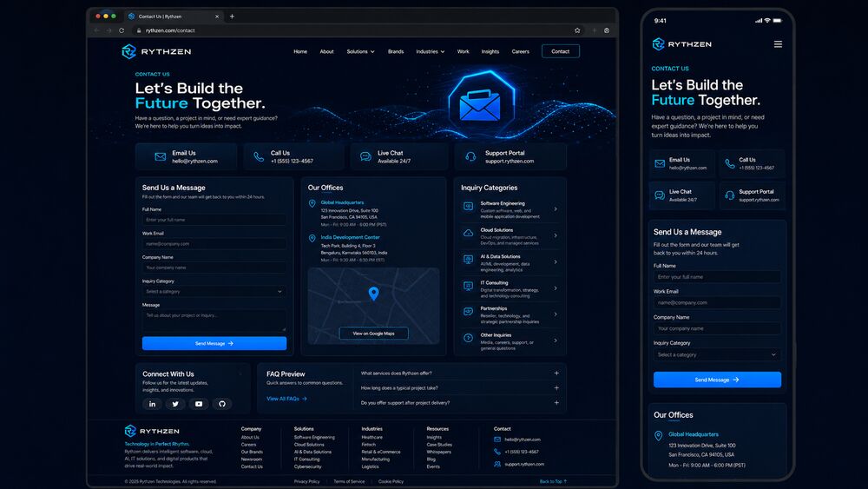Click the desktop Message text area
The width and height of the screenshot is (868, 489).
(214, 320)
